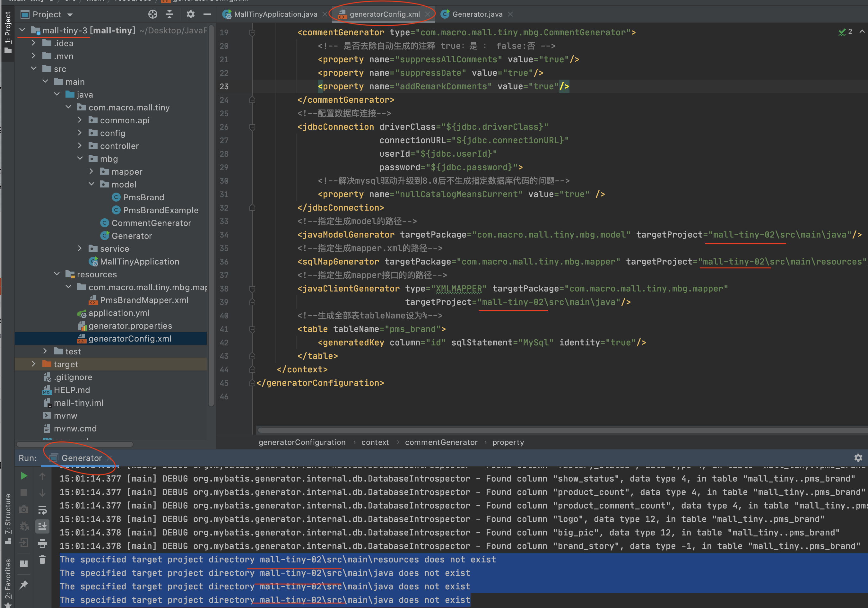Click the print console output icon
The width and height of the screenshot is (868, 608).
tap(42, 544)
